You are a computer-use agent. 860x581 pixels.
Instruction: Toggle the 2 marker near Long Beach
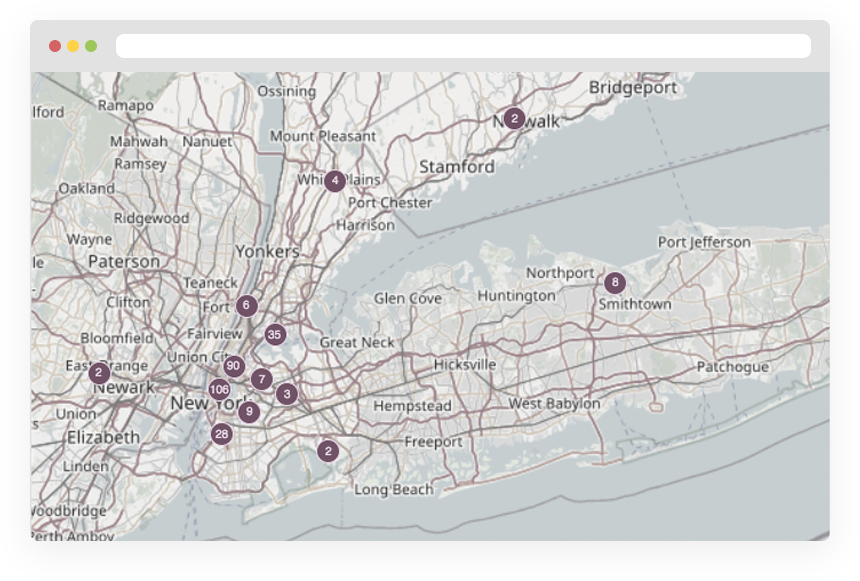coord(329,451)
